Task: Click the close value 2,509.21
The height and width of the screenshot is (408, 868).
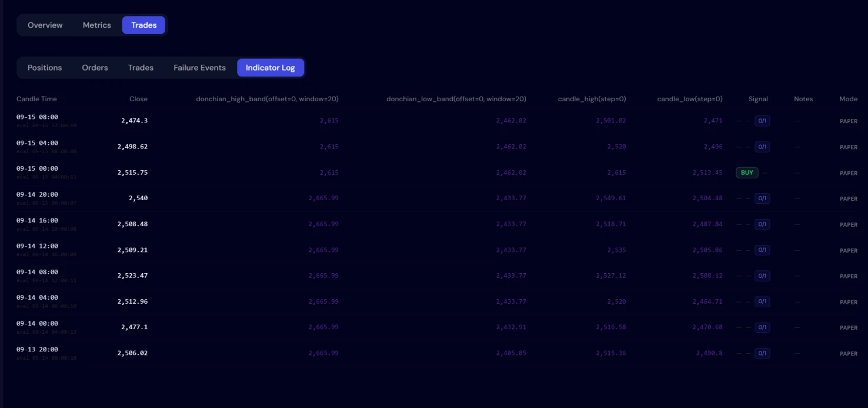Action: click(x=132, y=250)
